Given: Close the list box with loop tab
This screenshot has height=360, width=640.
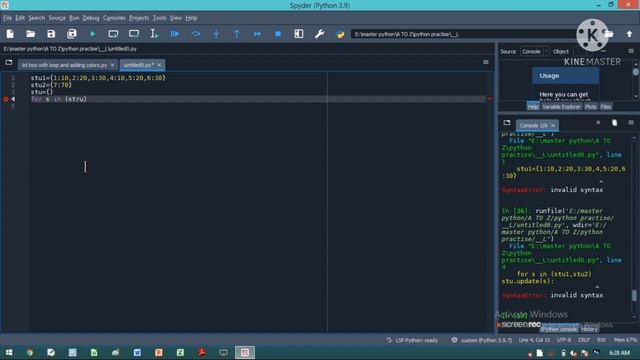Looking at the screenshot, I should click(x=113, y=65).
